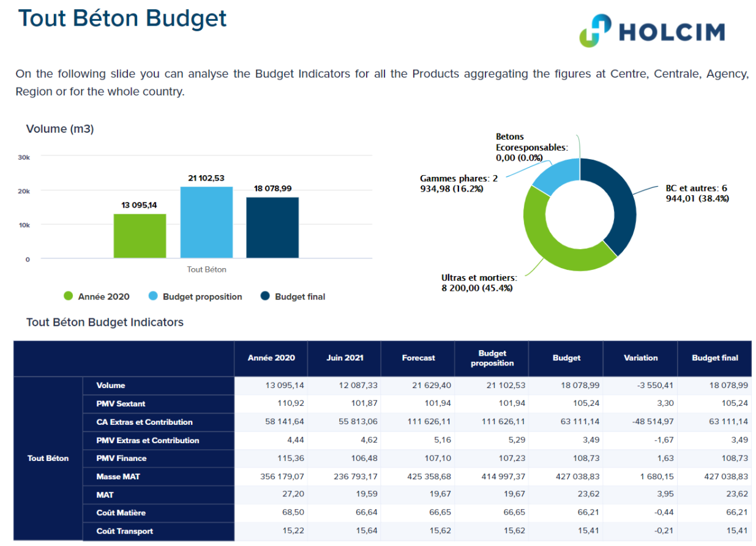Image resolution: width=756 pixels, height=546 pixels.
Task: Select the green Année 2020 bar
Action: coord(140,236)
